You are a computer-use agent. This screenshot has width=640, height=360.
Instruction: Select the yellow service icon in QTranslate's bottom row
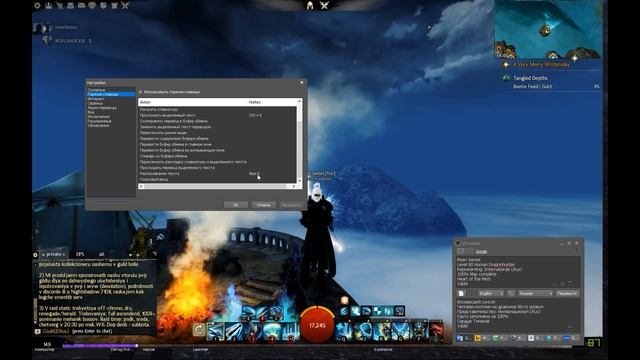(x=478, y=338)
